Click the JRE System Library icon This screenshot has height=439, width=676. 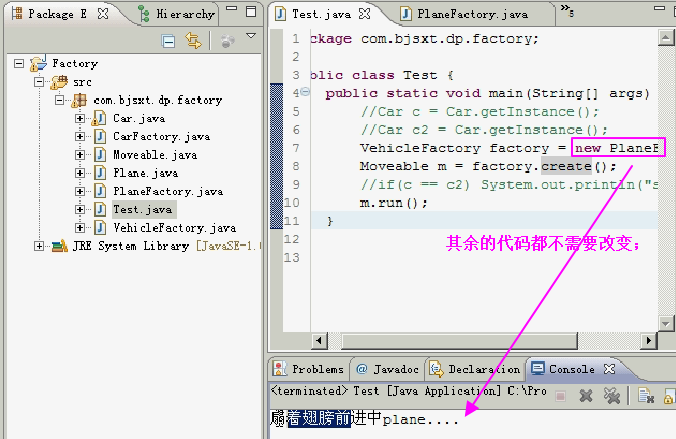tap(59, 246)
